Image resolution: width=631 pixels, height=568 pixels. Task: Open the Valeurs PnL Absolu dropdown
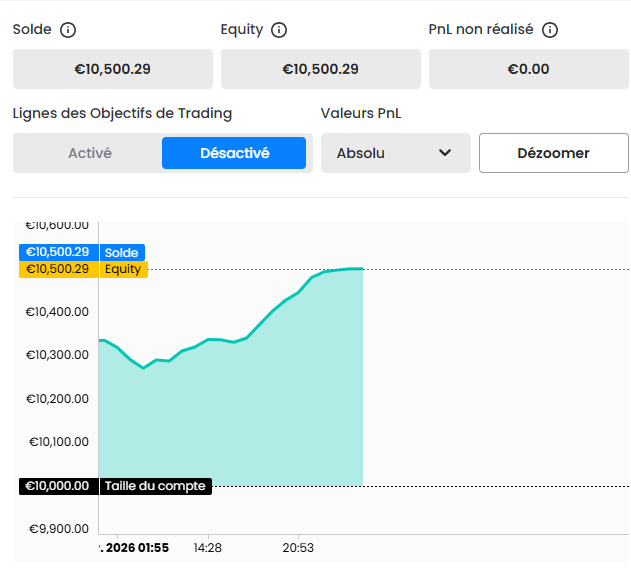click(x=396, y=153)
